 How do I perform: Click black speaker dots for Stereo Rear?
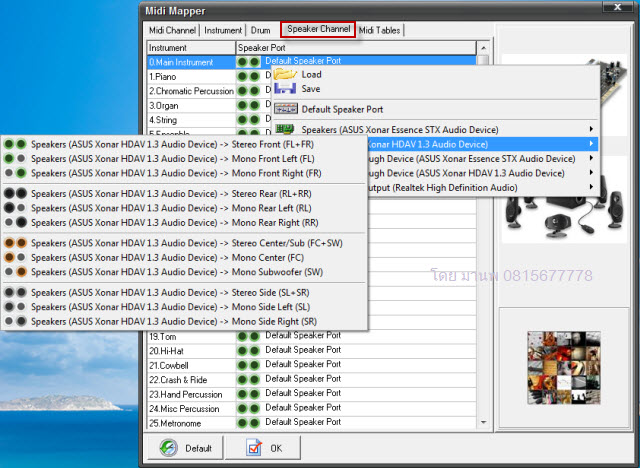pyautogui.click(x=15, y=193)
